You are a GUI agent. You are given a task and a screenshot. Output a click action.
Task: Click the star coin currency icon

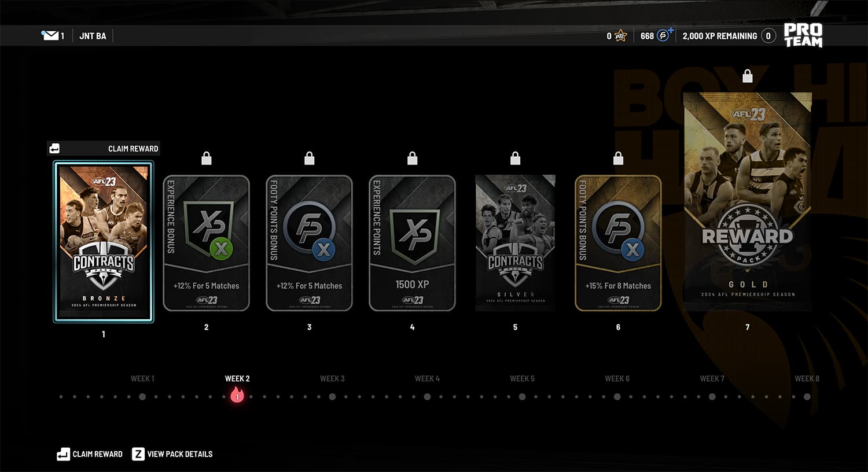(620, 36)
